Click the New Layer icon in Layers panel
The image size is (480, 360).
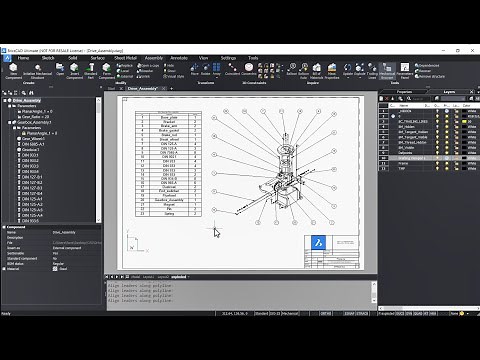381,99
